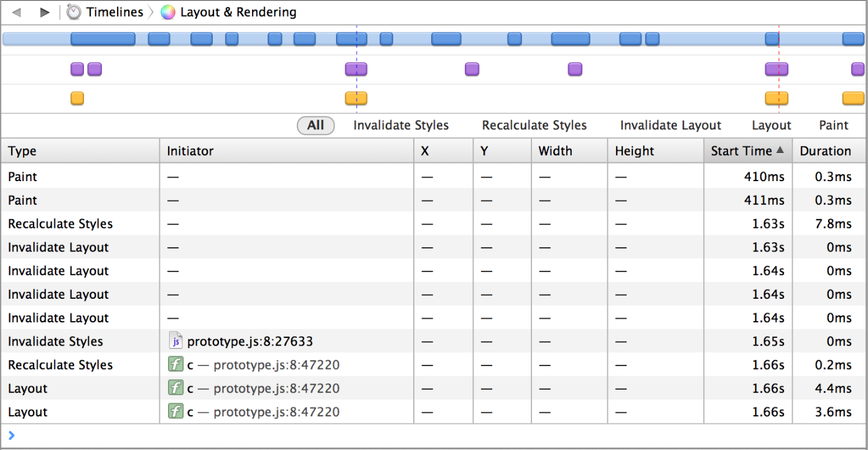Filter by Invalidate Styles
The width and height of the screenshot is (868, 450).
[x=401, y=125]
